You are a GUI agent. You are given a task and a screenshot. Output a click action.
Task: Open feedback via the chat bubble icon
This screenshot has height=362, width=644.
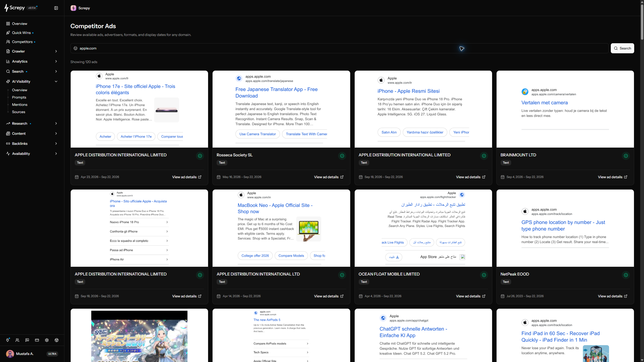pos(27,340)
